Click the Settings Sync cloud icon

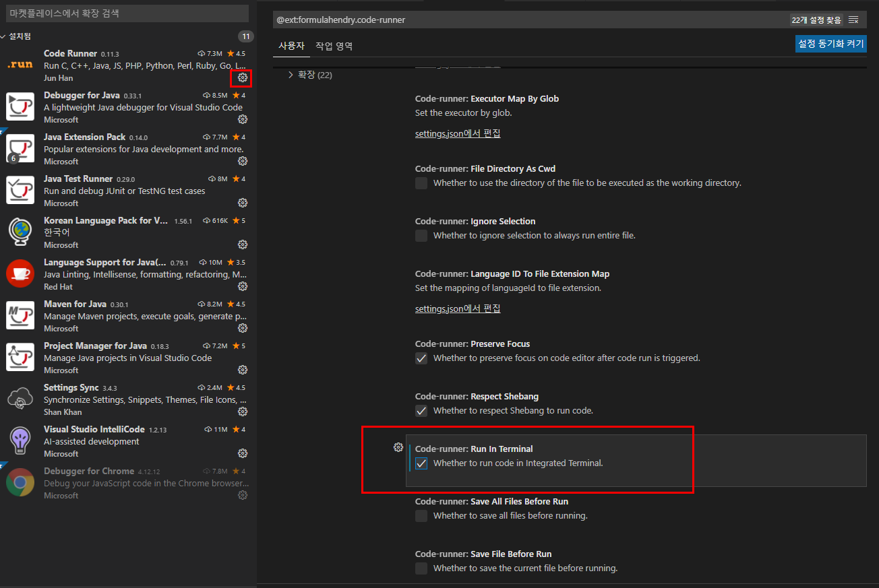[x=20, y=399]
